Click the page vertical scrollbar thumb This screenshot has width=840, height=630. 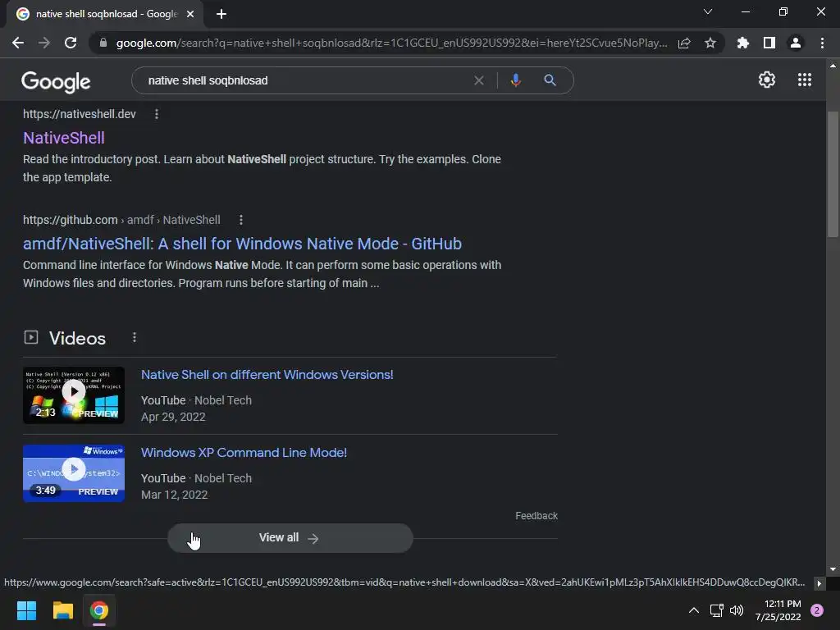pyautogui.click(x=833, y=174)
